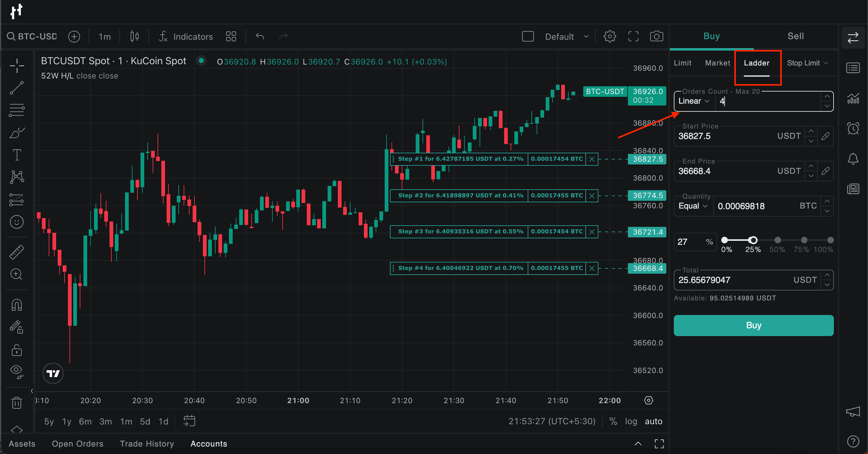Set slider to 100% mark
This screenshot has height=454, width=868.
[830, 240]
